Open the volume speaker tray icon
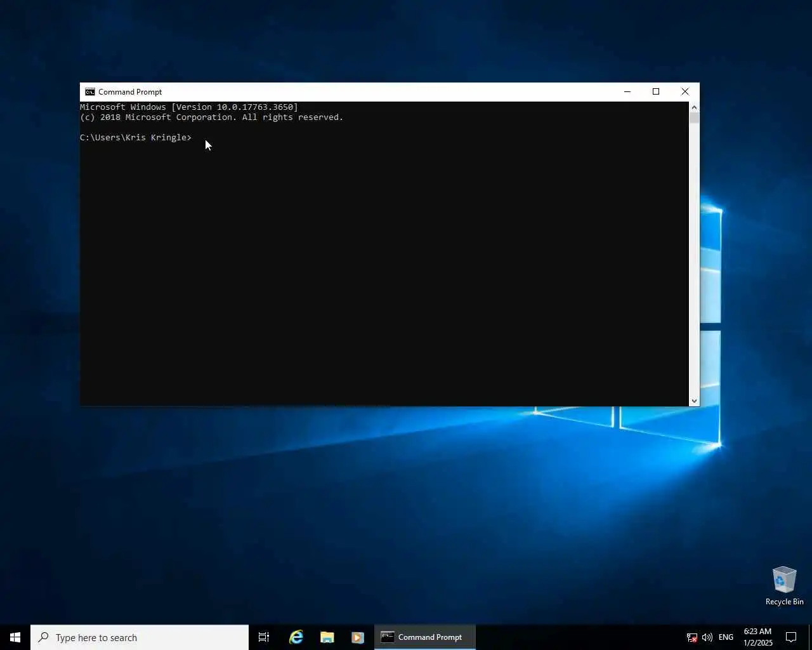 (x=707, y=637)
